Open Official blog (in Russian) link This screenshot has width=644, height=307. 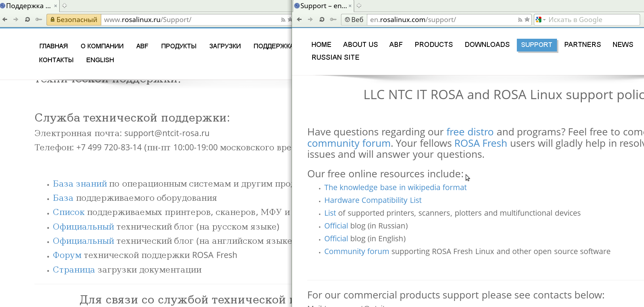pos(336,226)
